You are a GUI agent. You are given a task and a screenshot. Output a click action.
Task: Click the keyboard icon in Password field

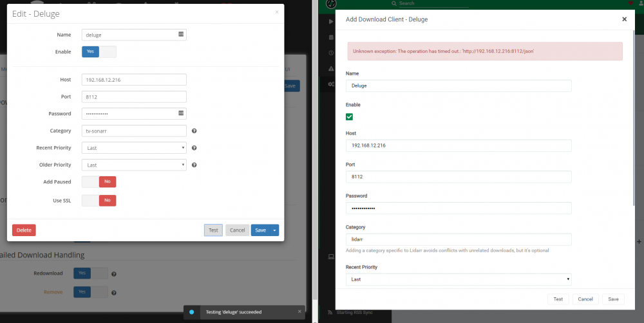(181, 113)
